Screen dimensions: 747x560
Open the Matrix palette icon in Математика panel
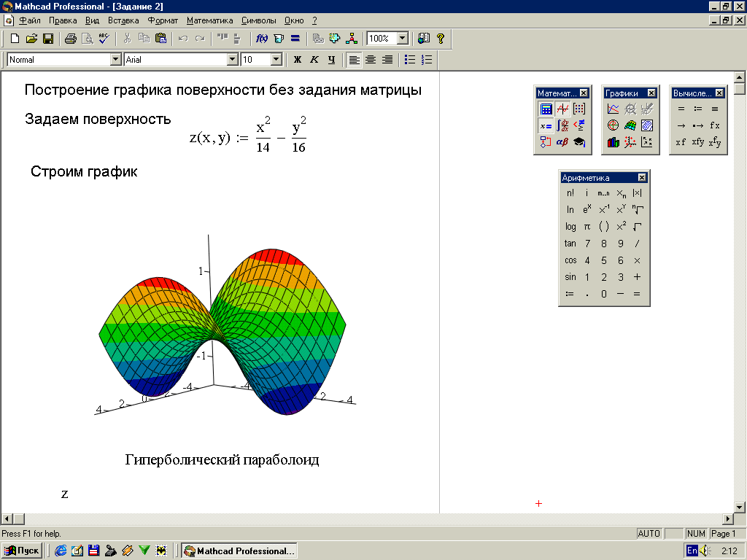579,109
